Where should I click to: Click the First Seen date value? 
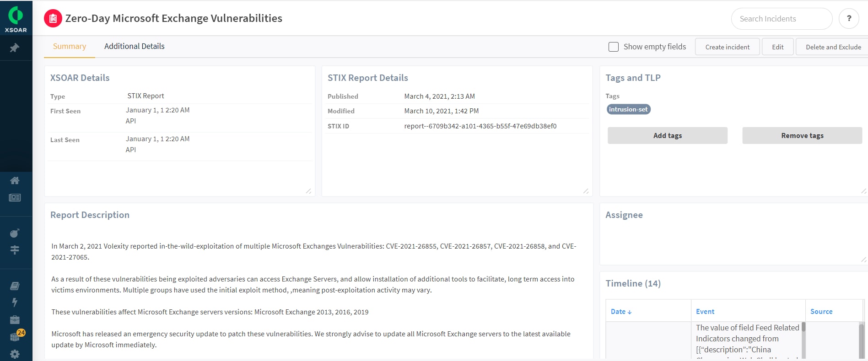[x=158, y=110]
